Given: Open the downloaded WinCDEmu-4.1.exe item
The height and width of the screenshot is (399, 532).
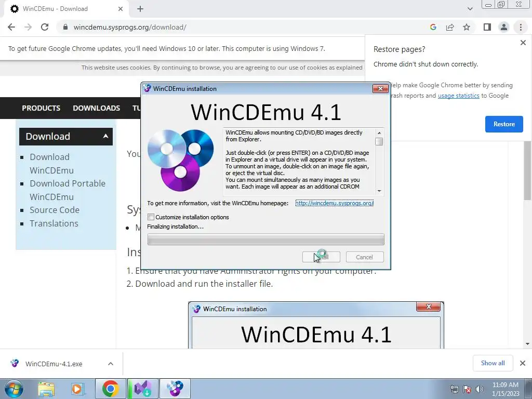Looking at the screenshot, I should pos(54,364).
